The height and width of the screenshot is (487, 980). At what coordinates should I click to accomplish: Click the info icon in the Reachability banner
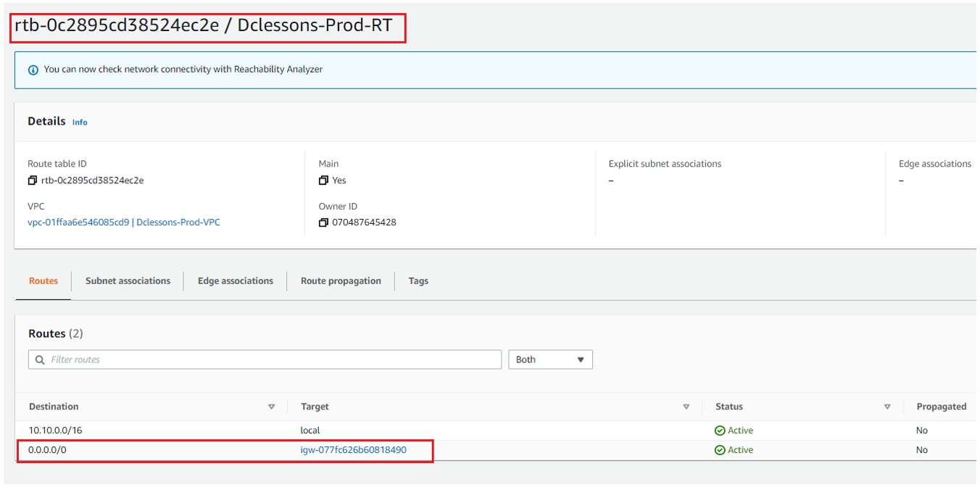coord(33,70)
